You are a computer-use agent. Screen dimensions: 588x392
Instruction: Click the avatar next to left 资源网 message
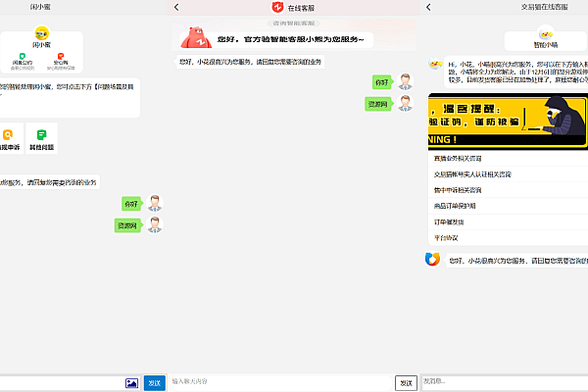tap(155, 224)
